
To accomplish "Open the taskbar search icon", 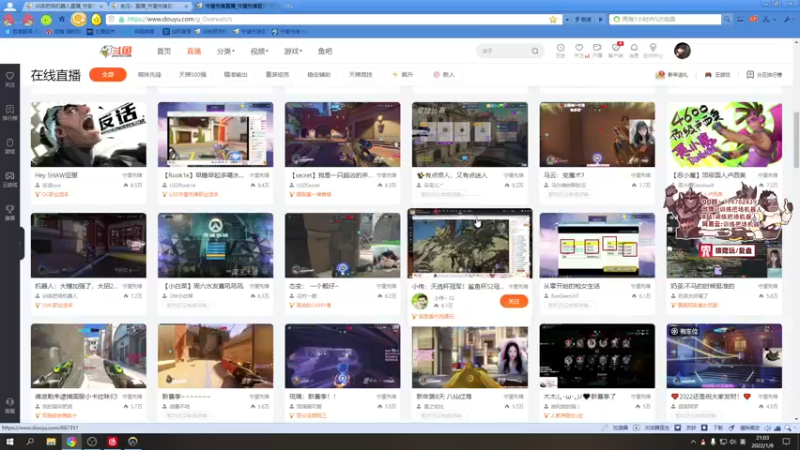I will [30, 442].
